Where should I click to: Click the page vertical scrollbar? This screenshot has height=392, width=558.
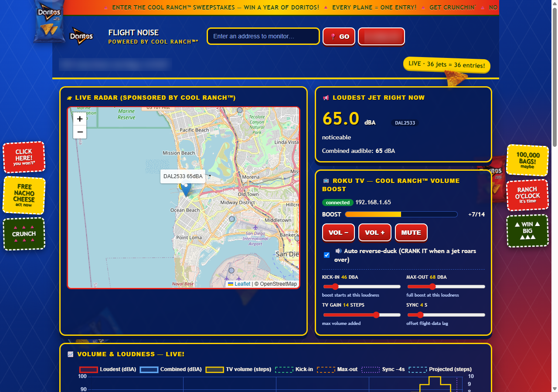pyautogui.click(x=555, y=76)
